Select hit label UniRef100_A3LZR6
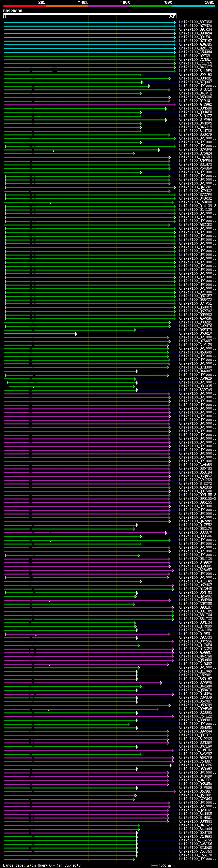This screenshot has height=868, width=218. [196, 765]
